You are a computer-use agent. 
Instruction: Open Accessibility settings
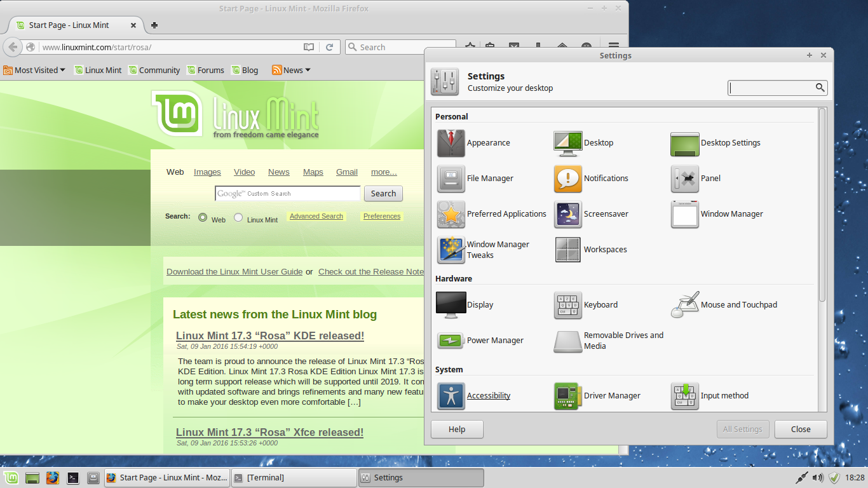pyautogui.click(x=473, y=396)
